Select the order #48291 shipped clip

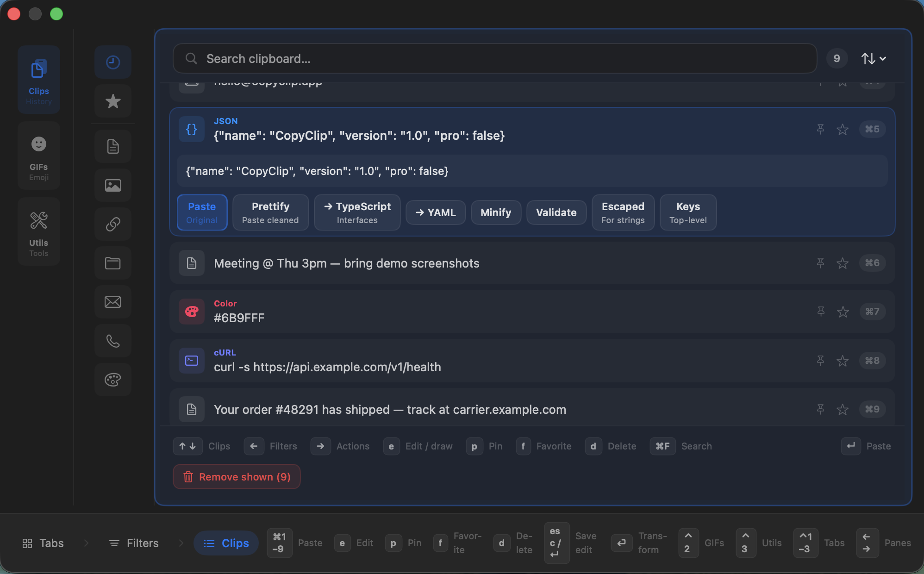[532, 407]
